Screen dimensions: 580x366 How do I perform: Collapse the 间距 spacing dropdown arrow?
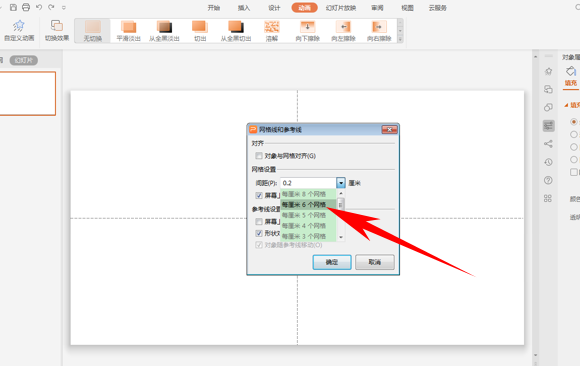click(x=341, y=183)
